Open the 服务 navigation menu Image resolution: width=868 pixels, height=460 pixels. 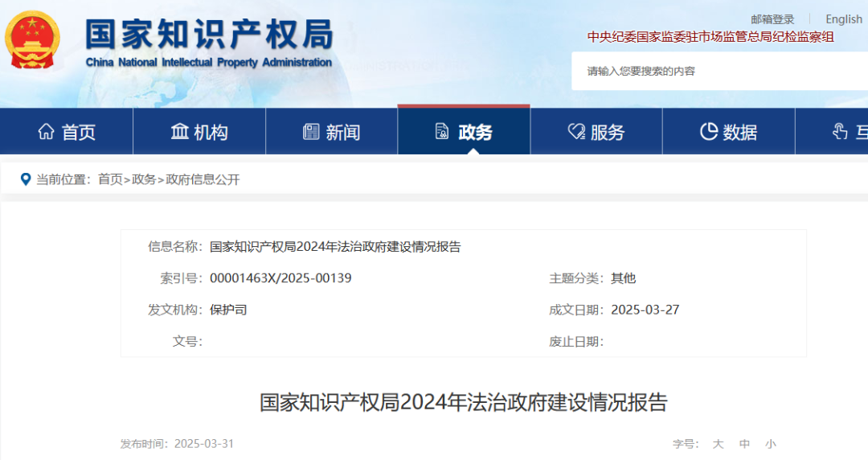[x=596, y=132]
